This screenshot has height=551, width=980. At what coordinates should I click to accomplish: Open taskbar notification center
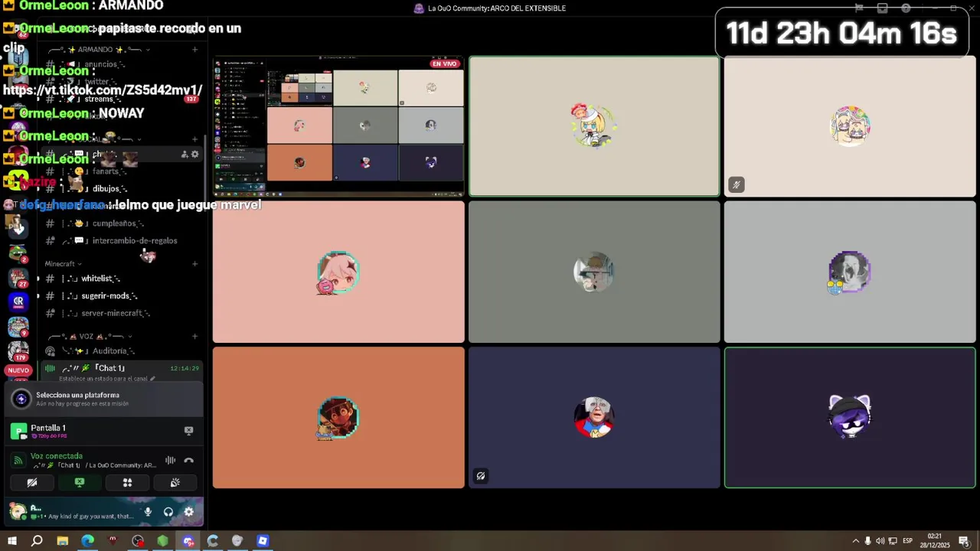964,541
